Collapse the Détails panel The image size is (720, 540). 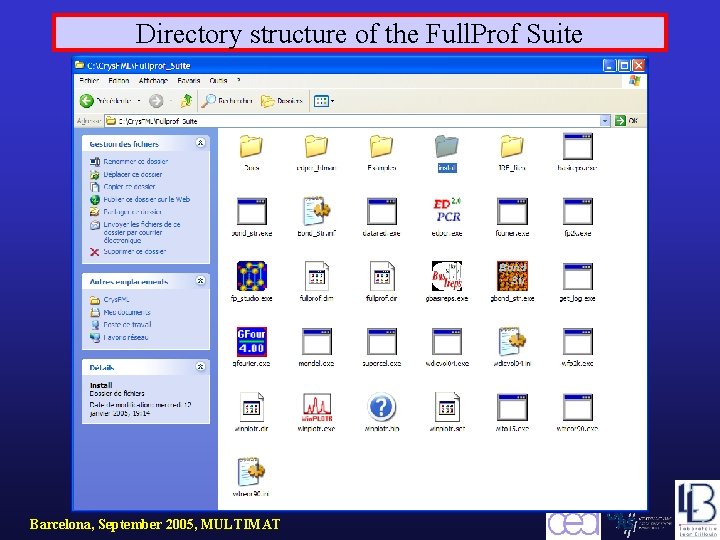[x=200, y=366]
